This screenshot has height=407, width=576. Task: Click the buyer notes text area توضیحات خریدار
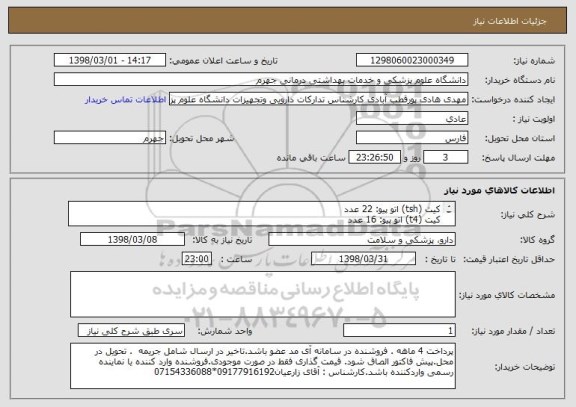pos(263,366)
